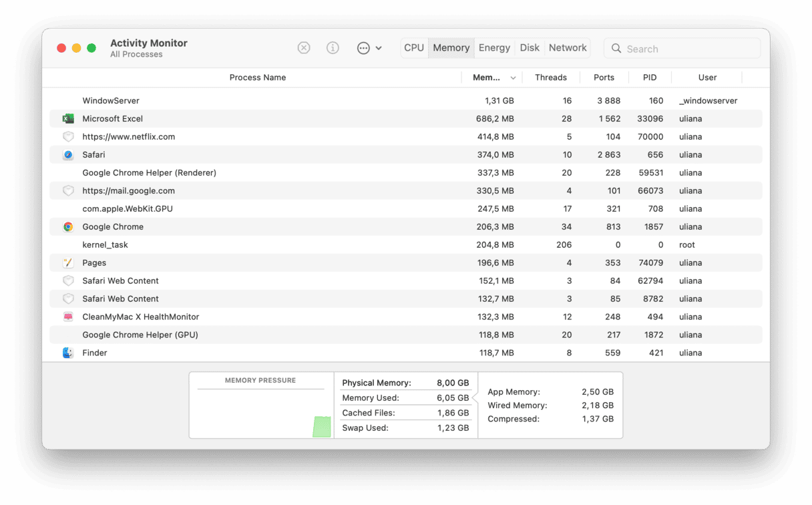812x505 pixels.
Task: Select CleanMyMac X HealthMonitor process name
Action: [141, 317]
